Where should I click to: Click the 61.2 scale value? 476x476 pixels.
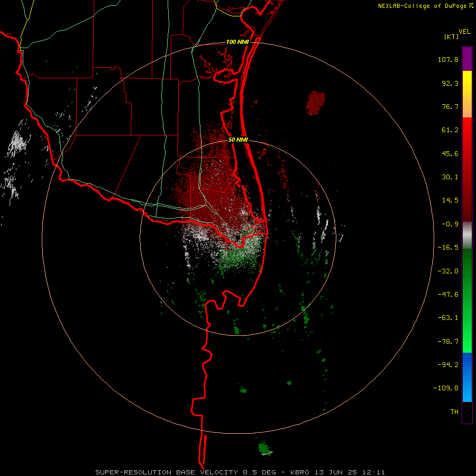450,130
